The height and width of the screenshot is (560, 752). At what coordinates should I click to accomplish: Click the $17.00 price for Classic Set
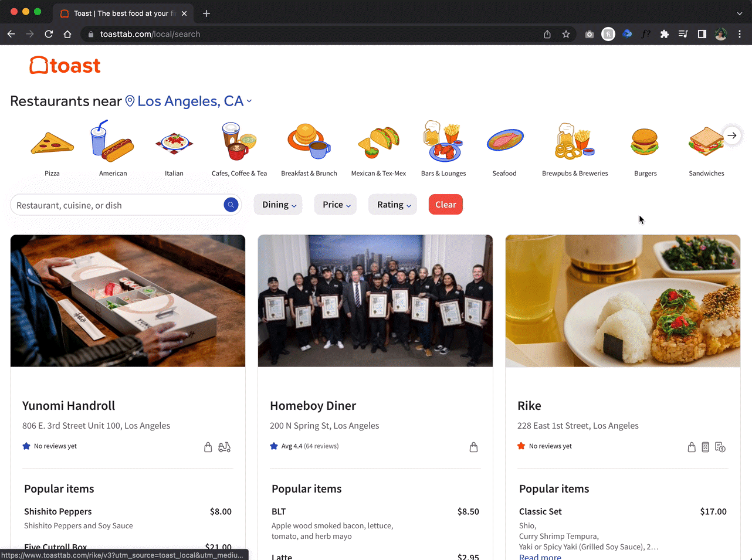pos(713,511)
